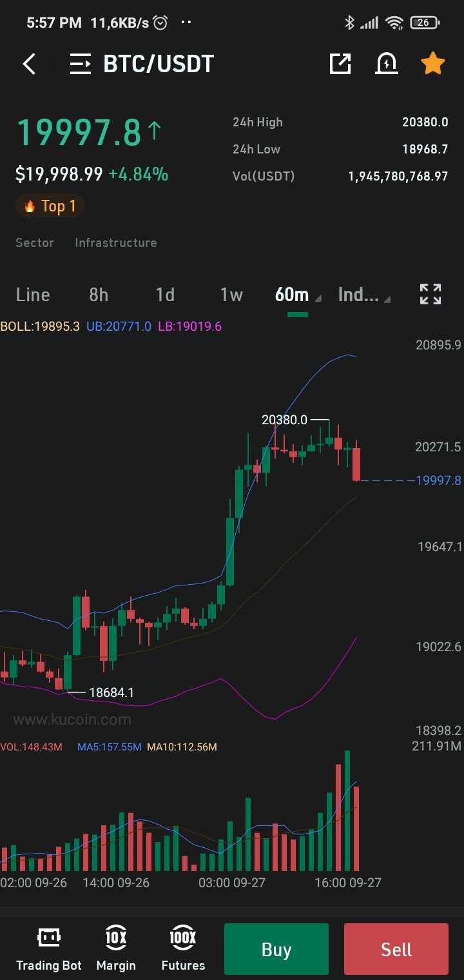The width and height of the screenshot is (464, 980).
Task: Tap the green Buy button
Action: [x=276, y=949]
